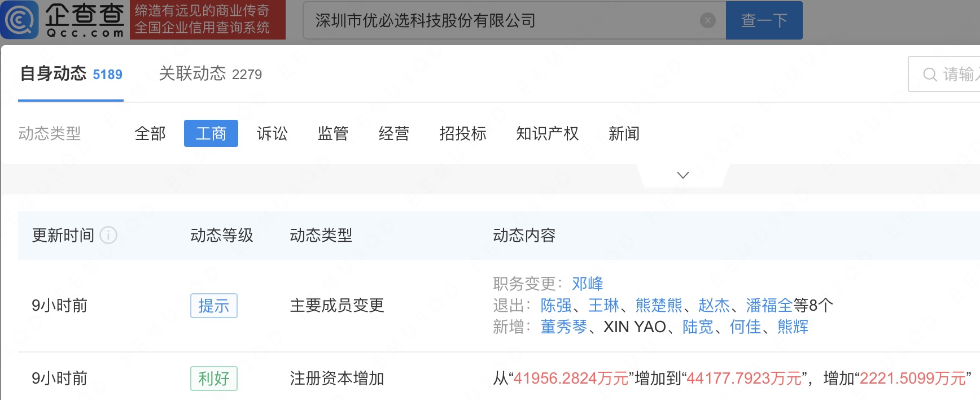
Task: Click the Qcc.com logo icon
Action: pyautogui.click(x=20, y=20)
